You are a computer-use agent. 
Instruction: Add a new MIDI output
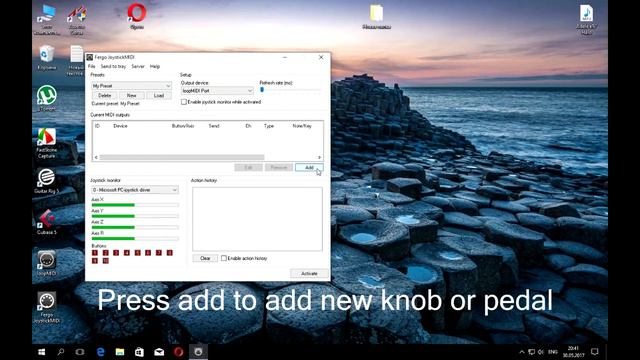309,168
